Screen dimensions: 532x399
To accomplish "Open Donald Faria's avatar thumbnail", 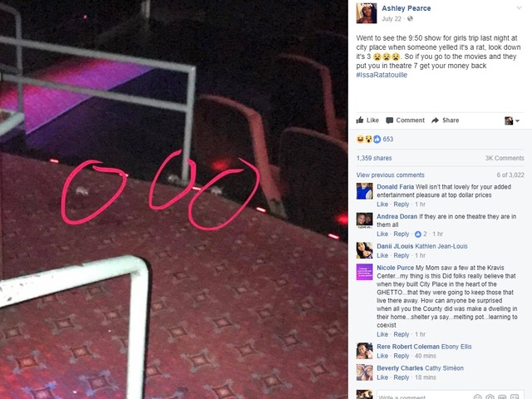I will (364, 191).
